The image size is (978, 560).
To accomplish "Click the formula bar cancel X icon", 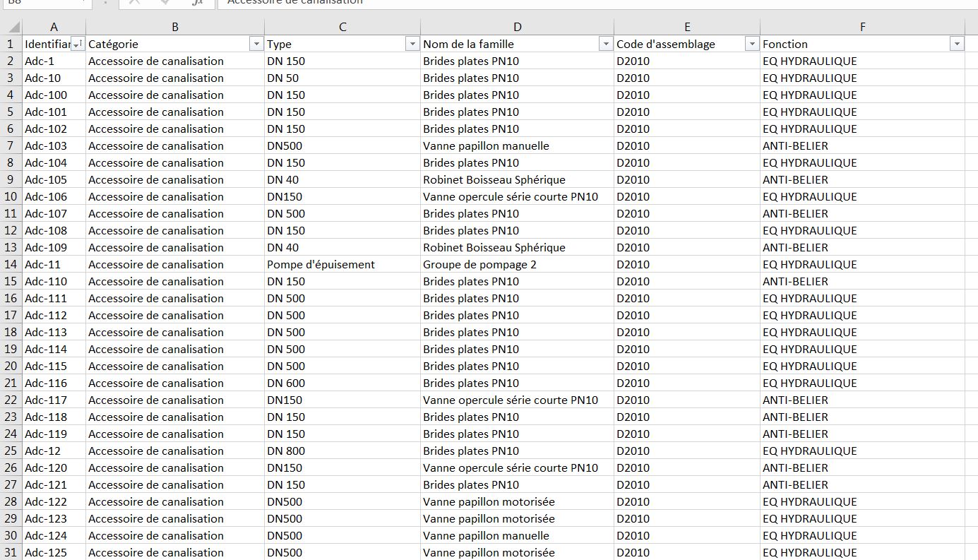I will point(134,2).
